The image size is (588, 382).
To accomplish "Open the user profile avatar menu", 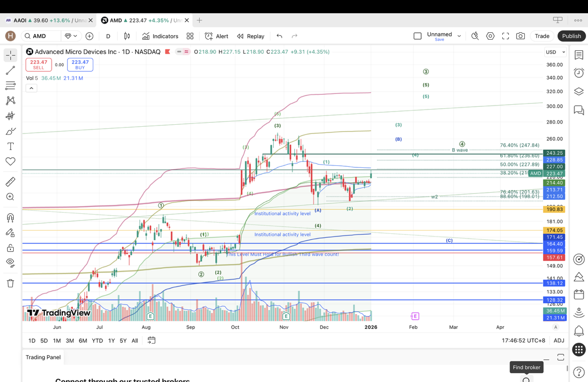I will tap(10, 36).
